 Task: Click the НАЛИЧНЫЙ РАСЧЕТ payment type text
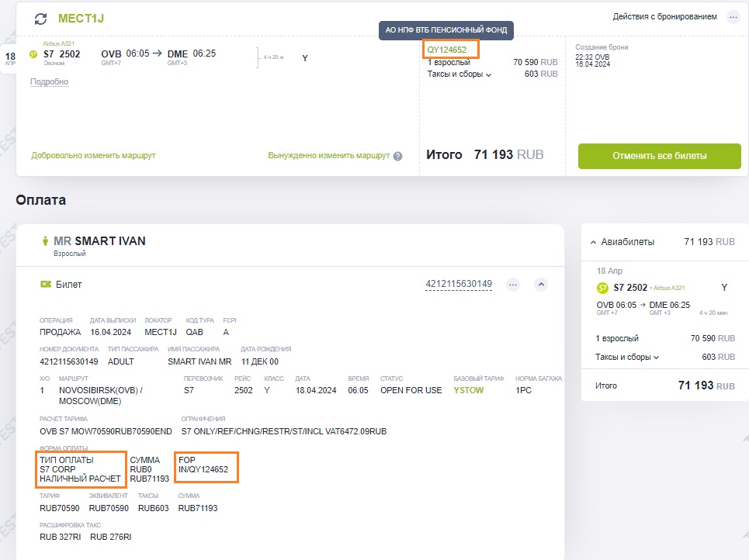tap(80, 479)
